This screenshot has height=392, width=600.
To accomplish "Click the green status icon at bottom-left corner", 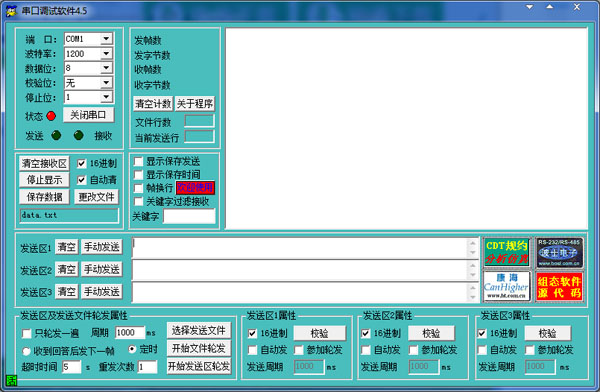I will [x=11, y=381].
